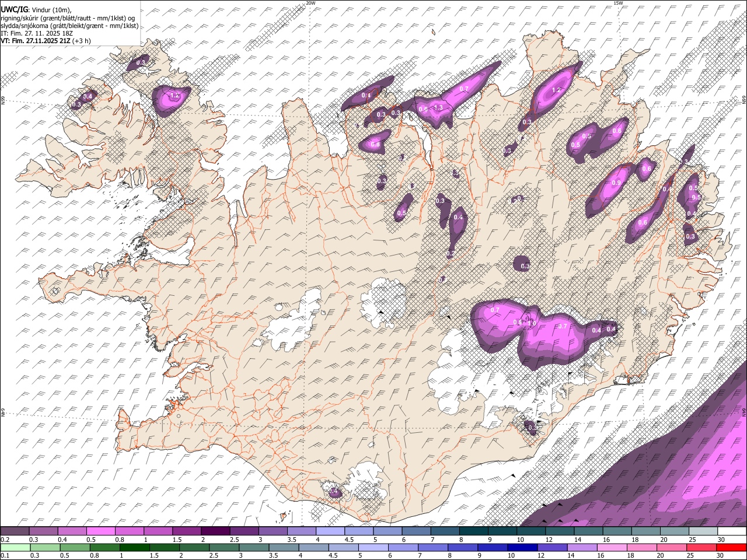This screenshot has height=560, width=747.
Task: Select the light pink 16–18 rain legend swatch
Action: pos(613,547)
